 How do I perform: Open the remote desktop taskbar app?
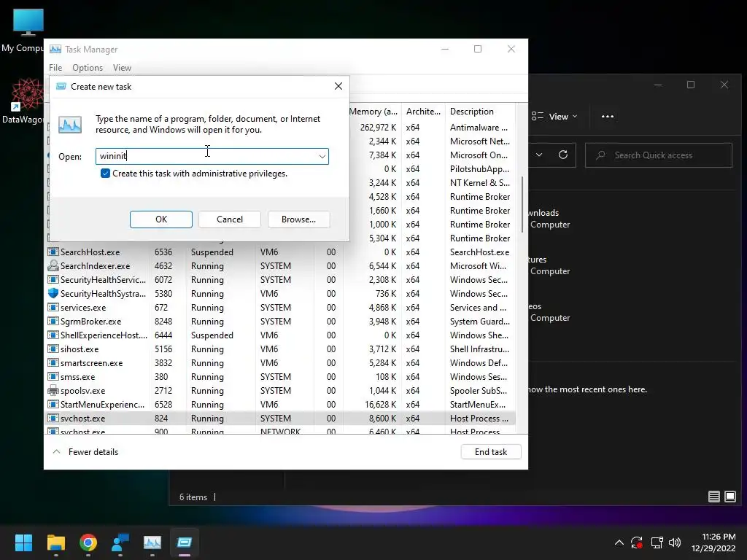pyautogui.click(x=120, y=542)
